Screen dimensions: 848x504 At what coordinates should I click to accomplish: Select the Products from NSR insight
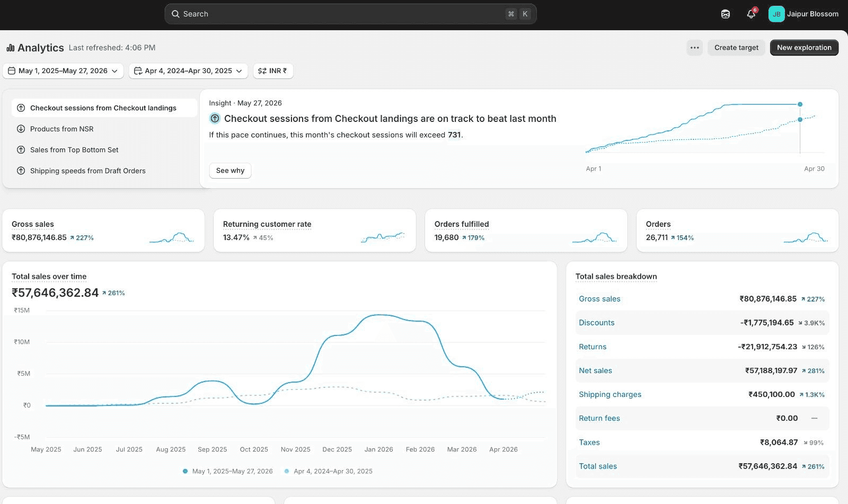[104, 129]
